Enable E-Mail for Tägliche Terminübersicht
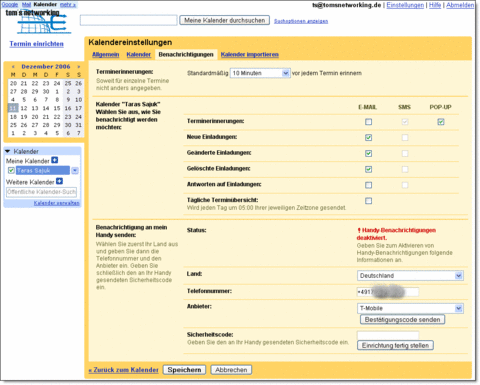This screenshot has height=385, width=480. click(x=368, y=201)
